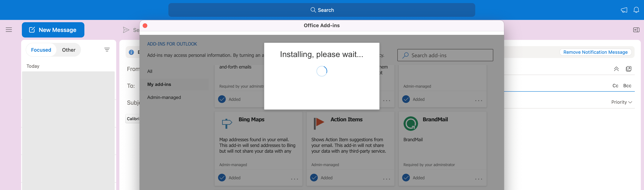
Task: Open the notifications bell
Action: pyautogui.click(x=636, y=10)
